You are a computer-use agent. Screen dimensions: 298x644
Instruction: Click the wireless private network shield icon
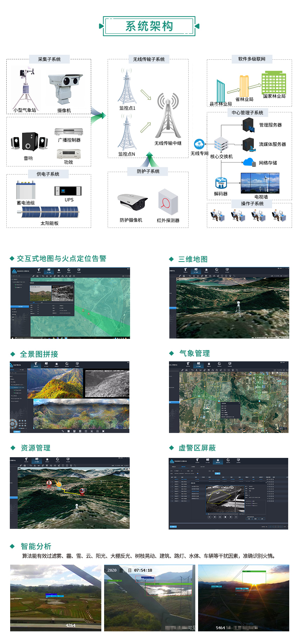pyautogui.click(x=199, y=144)
